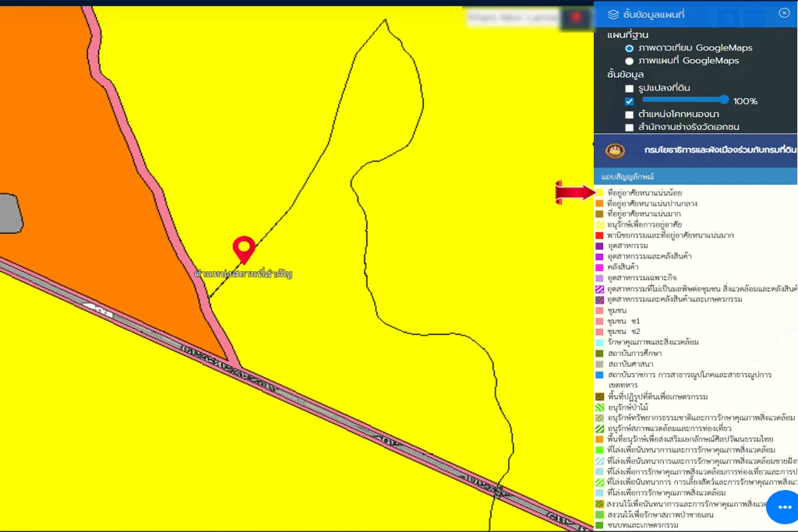The image size is (798, 532).
Task: Tick the สำนักงานช่างรังวัดเอกชน checkbox
Action: pos(629,127)
